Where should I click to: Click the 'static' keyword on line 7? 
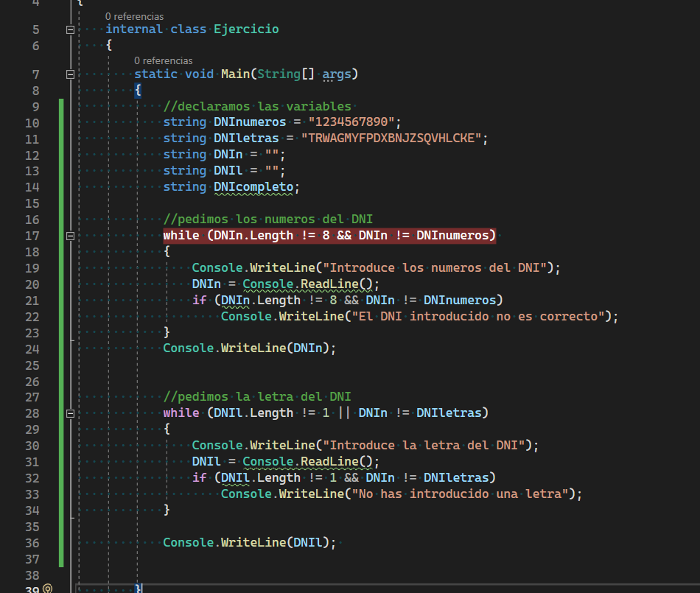point(155,74)
